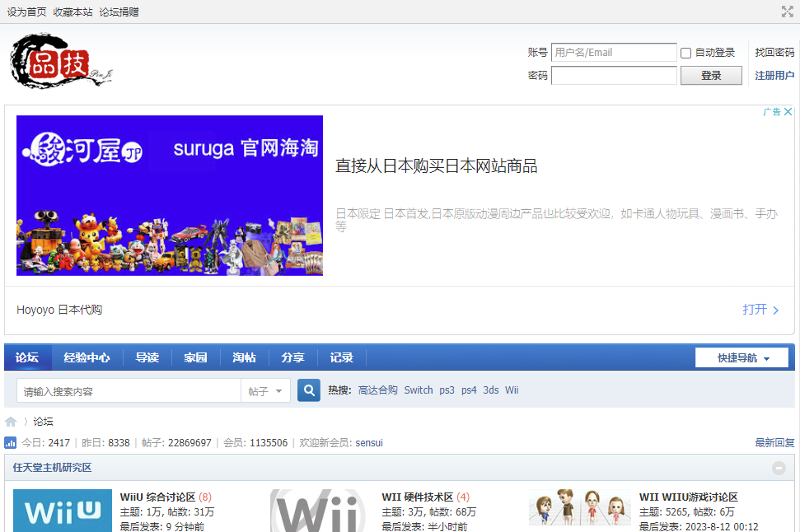800x532 pixels.
Task: Open new member sensui's profile
Action: pos(369,443)
